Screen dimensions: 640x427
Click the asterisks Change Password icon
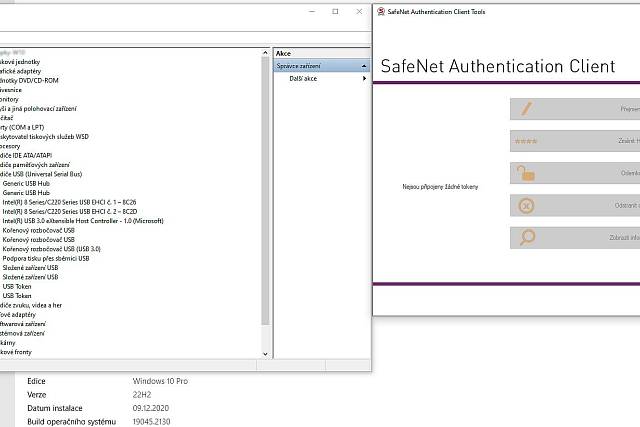pyautogui.click(x=526, y=141)
